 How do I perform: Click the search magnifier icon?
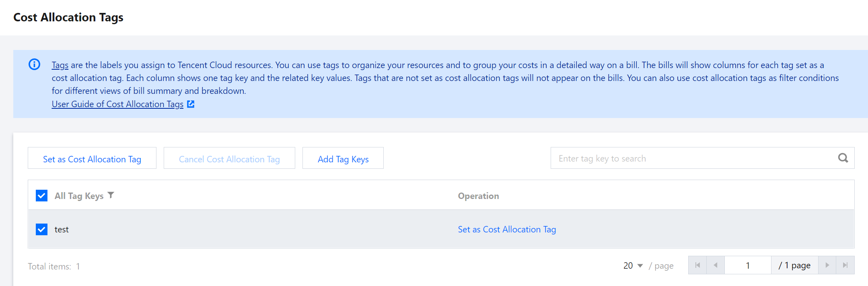[x=843, y=158]
